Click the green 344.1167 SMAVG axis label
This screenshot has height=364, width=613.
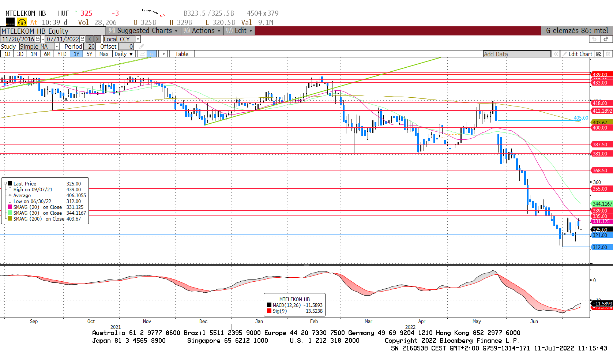click(x=602, y=204)
